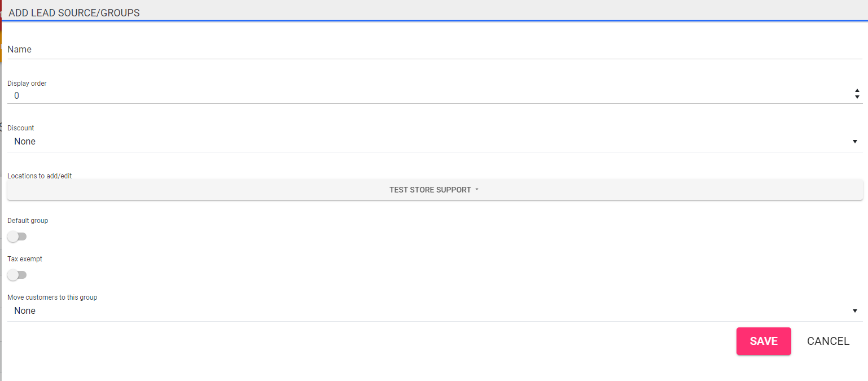Click the Default group label
Screen dimensions: 868x381
click(x=28, y=221)
